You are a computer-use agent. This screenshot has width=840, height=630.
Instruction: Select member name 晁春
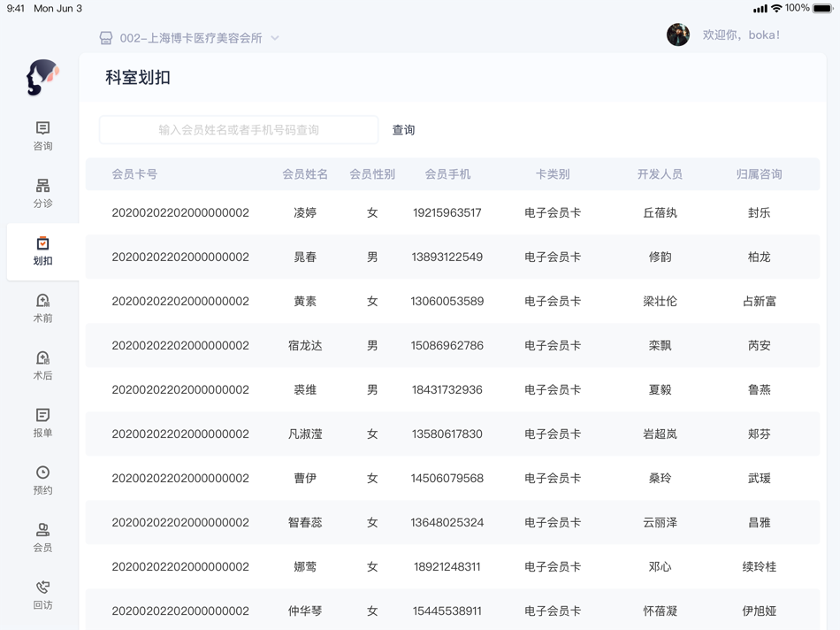(305, 257)
